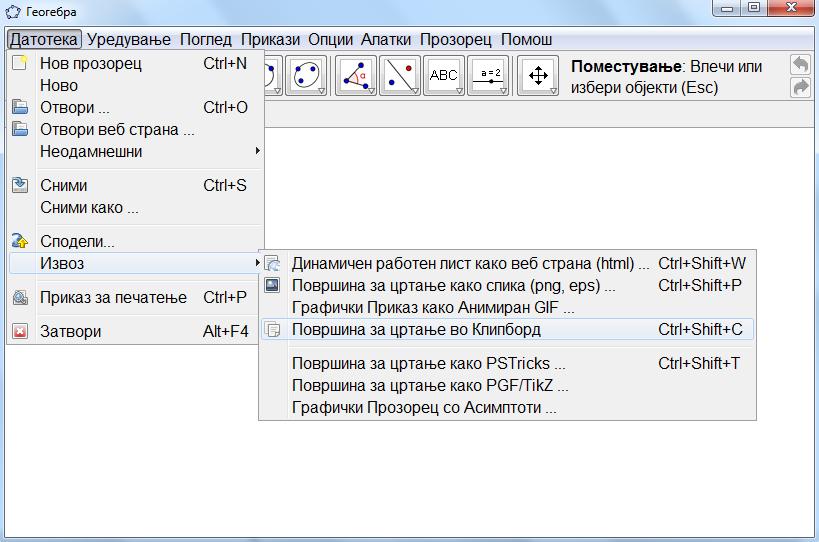This screenshot has height=542, width=819.
Task: Export Површина за цртање како слика
Action: (x=507, y=285)
